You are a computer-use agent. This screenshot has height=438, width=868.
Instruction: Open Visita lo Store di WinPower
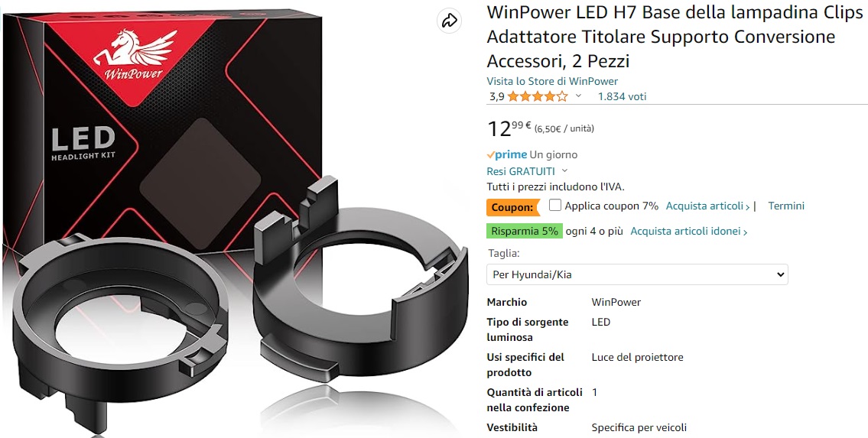pyautogui.click(x=552, y=81)
